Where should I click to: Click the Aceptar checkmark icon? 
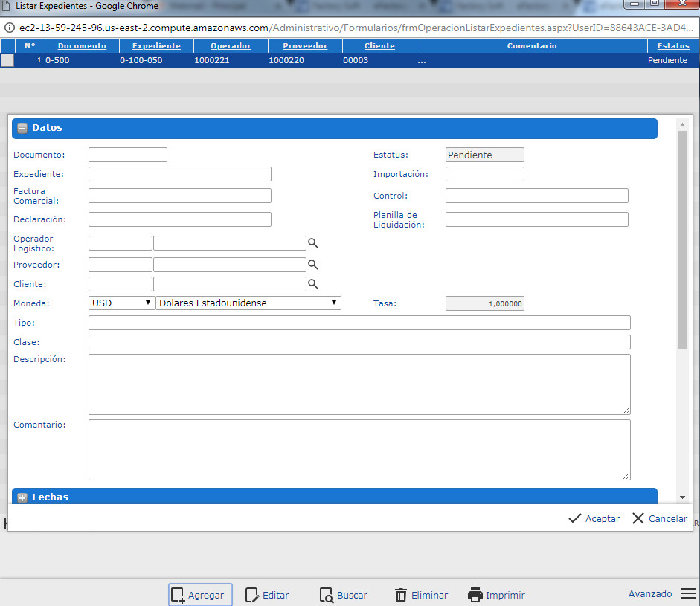[574, 518]
